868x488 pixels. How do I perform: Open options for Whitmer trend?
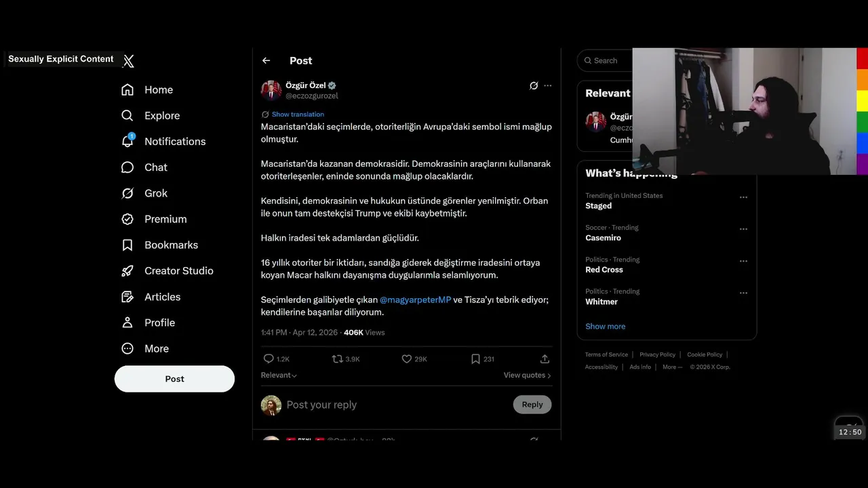point(743,293)
